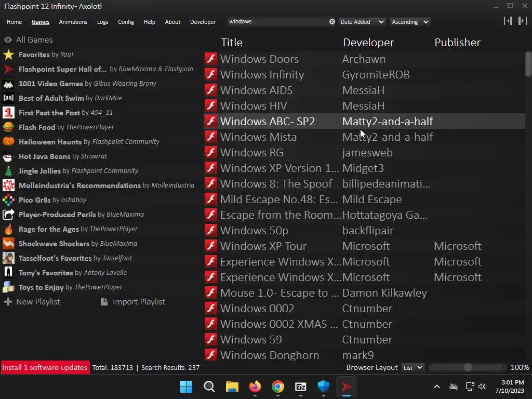Click the Flash Food burger icon

coord(8,127)
